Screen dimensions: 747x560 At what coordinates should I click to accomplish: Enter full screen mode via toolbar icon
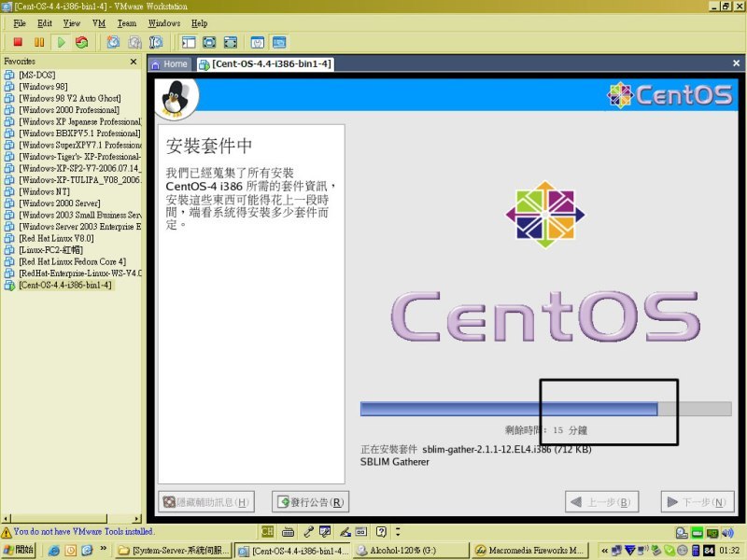[209, 42]
